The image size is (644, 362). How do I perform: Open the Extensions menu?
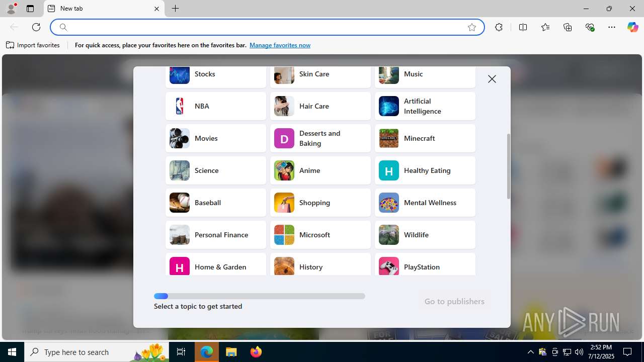pos(499,27)
